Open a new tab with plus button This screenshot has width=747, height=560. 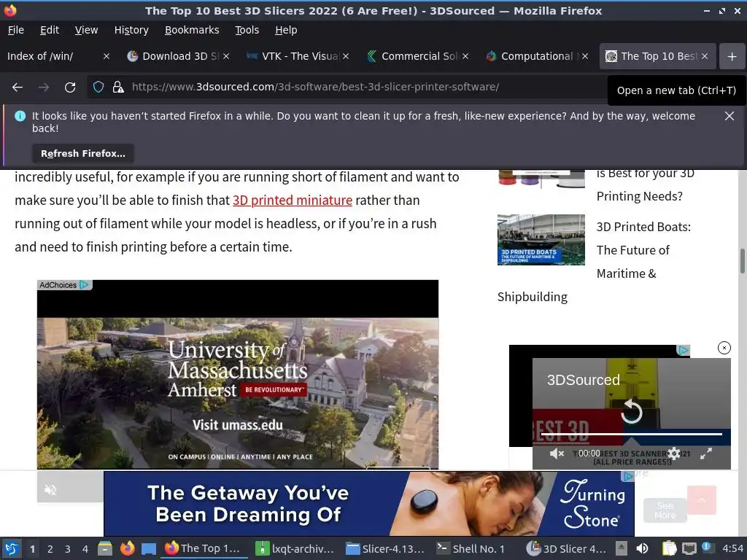(732, 56)
